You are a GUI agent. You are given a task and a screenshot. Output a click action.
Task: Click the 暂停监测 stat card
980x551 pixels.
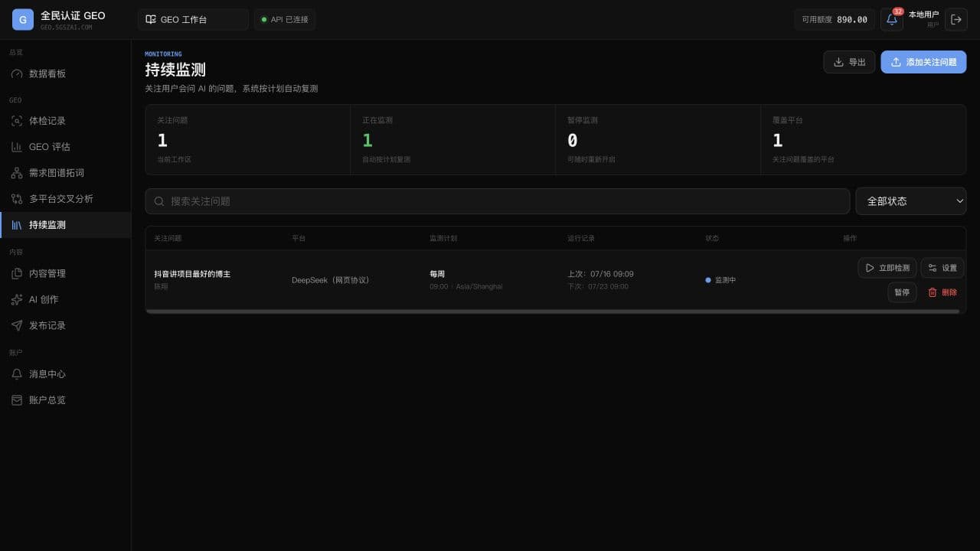point(658,140)
